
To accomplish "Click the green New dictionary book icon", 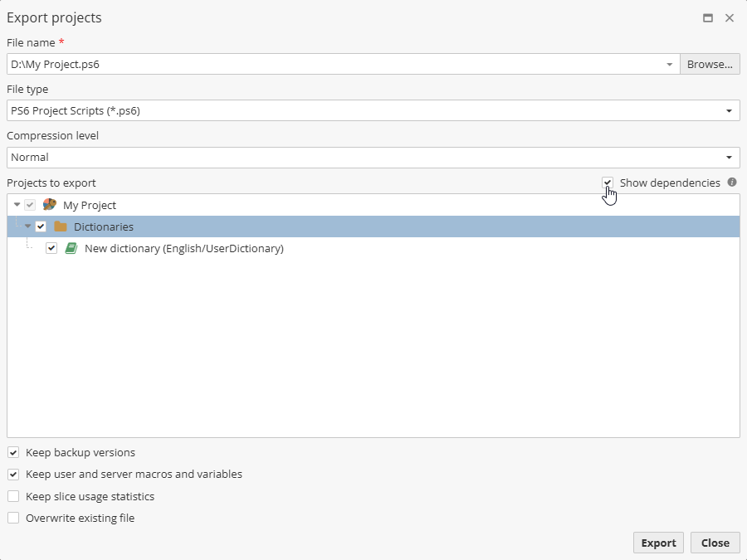I will click(71, 248).
